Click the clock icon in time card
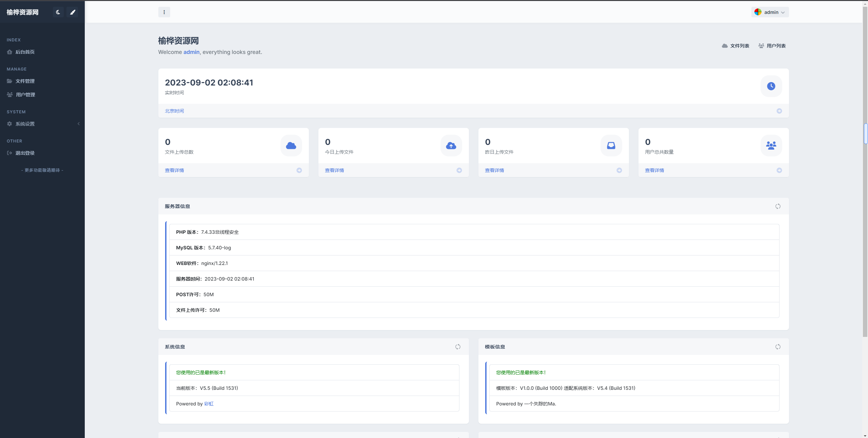This screenshot has width=868, height=438. [771, 86]
